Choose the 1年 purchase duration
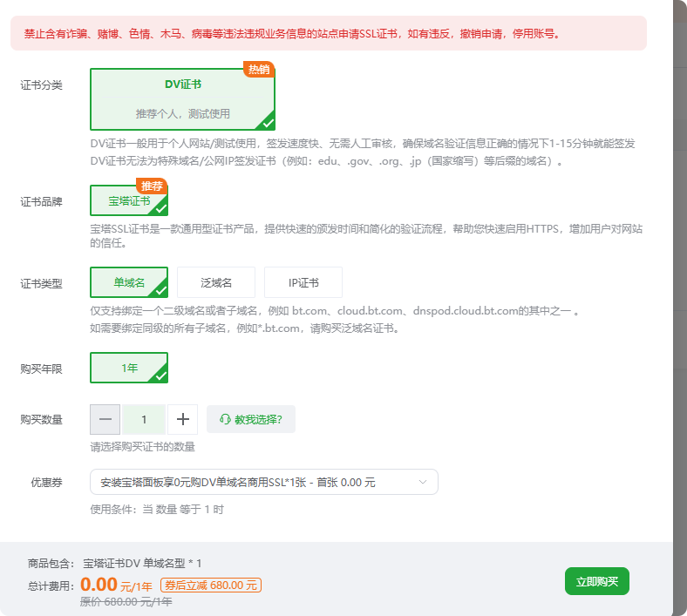The height and width of the screenshot is (616, 687). click(129, 368)
